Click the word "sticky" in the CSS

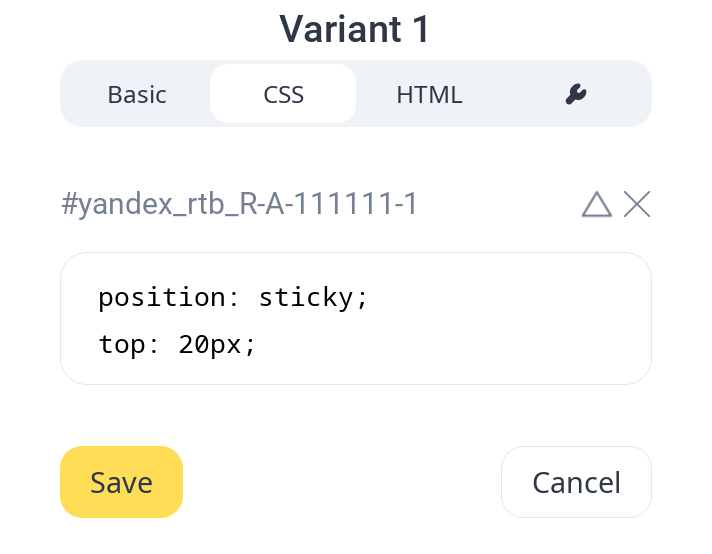306,297
